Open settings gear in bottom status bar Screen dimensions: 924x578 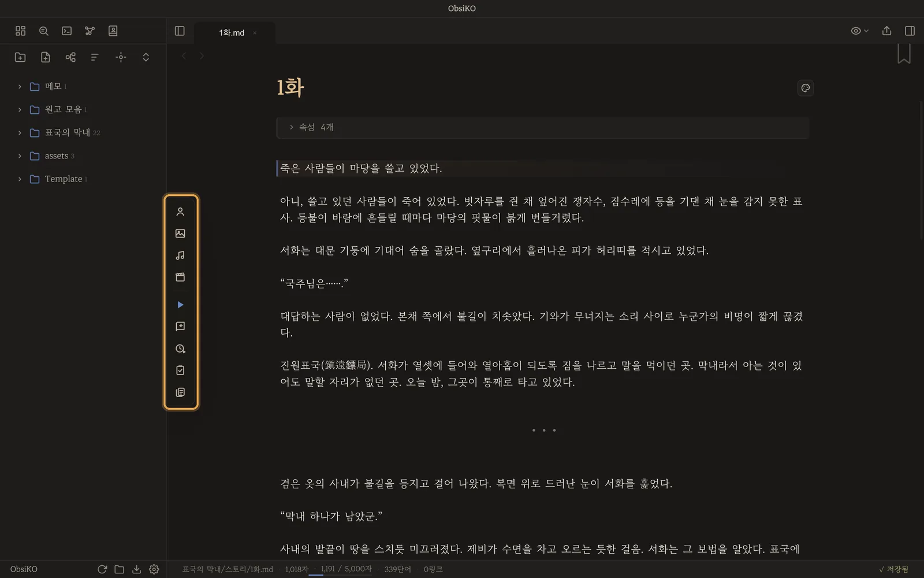[x=154, y=569]
